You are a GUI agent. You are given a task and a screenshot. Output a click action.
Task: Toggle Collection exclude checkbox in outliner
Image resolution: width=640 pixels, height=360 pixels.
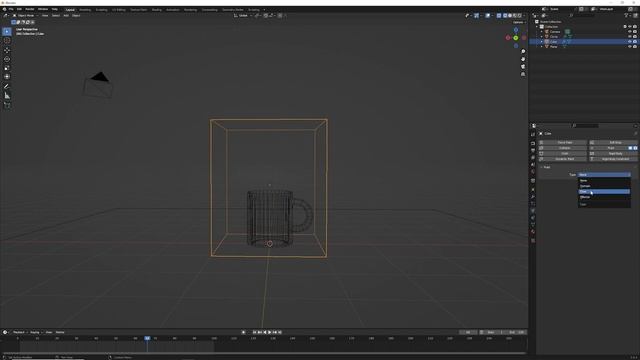625,27
